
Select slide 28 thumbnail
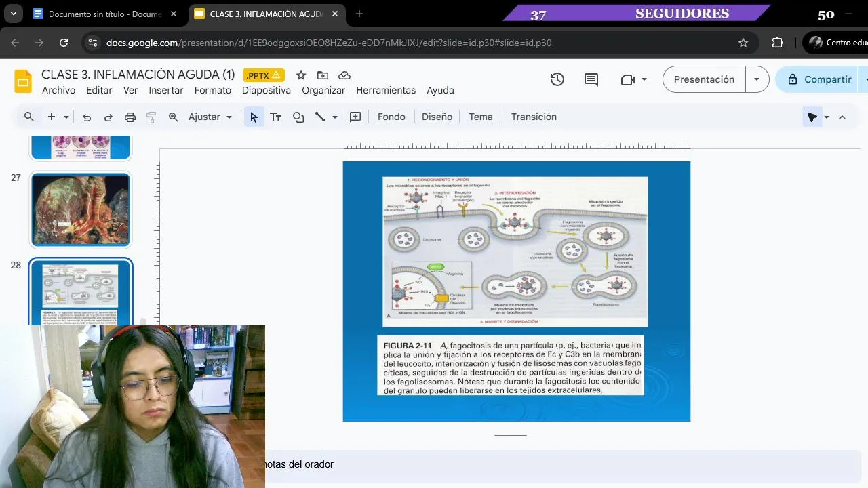tap(80, 293)
